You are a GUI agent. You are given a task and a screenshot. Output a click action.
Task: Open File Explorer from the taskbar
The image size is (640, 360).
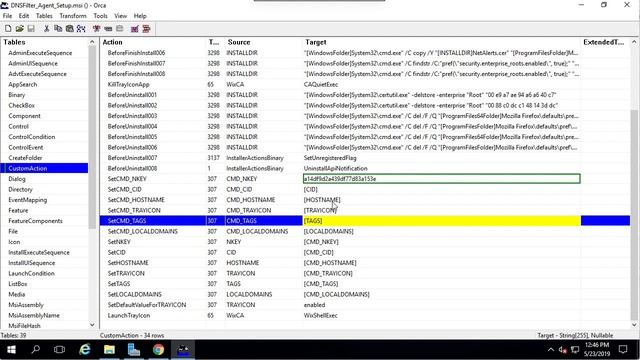pos(109,350)
